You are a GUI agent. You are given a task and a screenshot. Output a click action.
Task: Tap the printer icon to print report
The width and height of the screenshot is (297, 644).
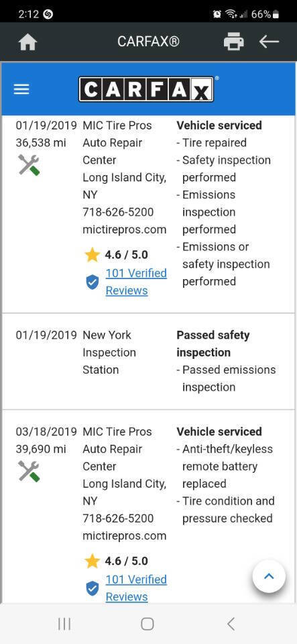pyautogui.click(x=234, y=42)
